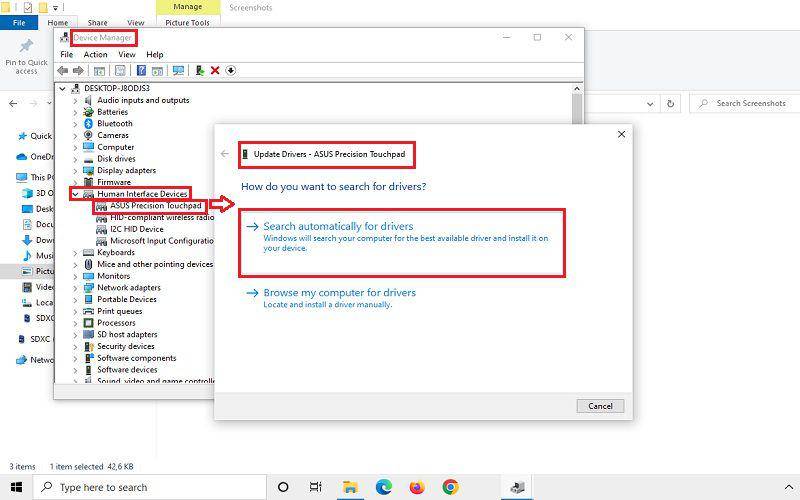The width and height of the screenshot is (800, 500).
Task: Click the Task View taskbar icon
Action: [x=316, y=487]
